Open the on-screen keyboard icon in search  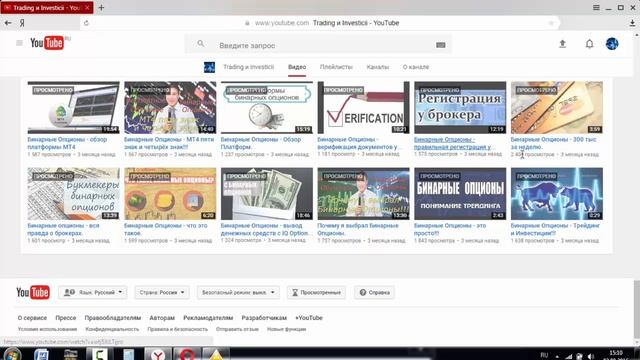[x=440, y=45]
